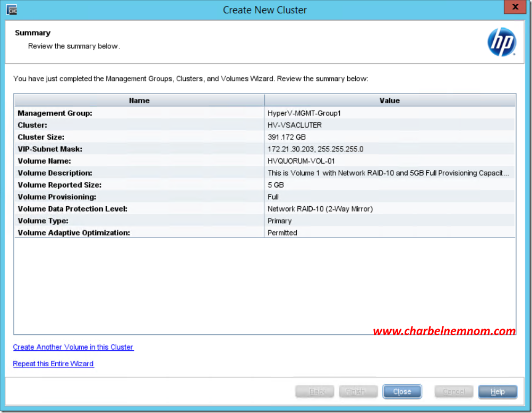Click the Help button
This screenshot has height=413, width=532.
click(497, 392)
